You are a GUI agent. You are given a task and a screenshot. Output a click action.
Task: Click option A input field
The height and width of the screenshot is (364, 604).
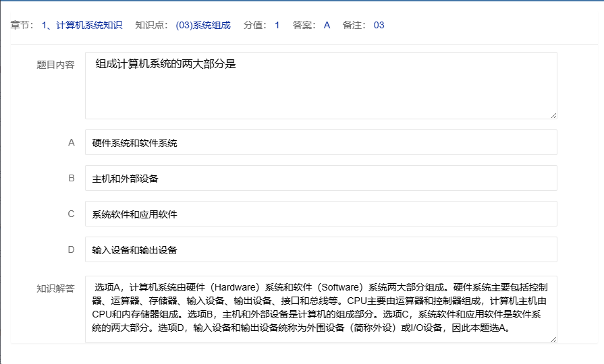(x=321, y=142)
